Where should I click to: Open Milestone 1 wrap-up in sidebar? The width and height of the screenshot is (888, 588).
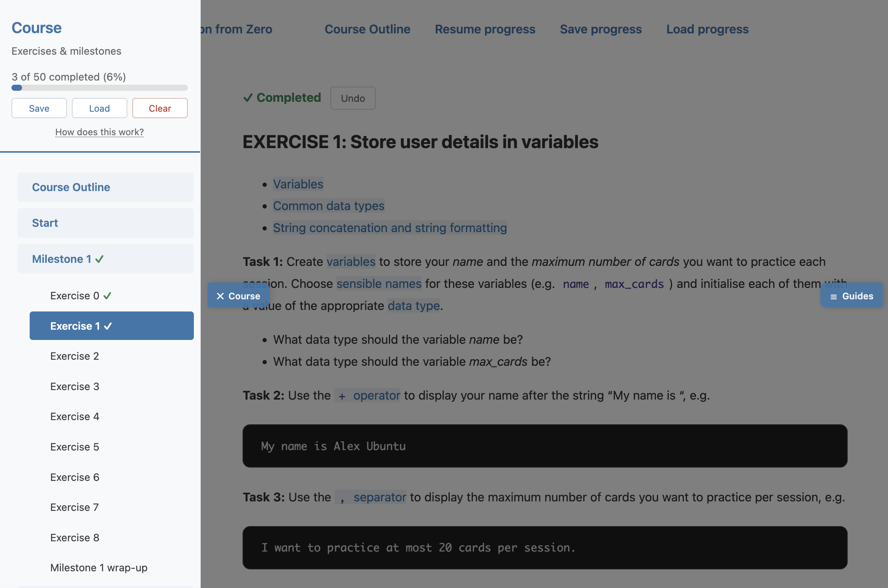coord(112,567)
